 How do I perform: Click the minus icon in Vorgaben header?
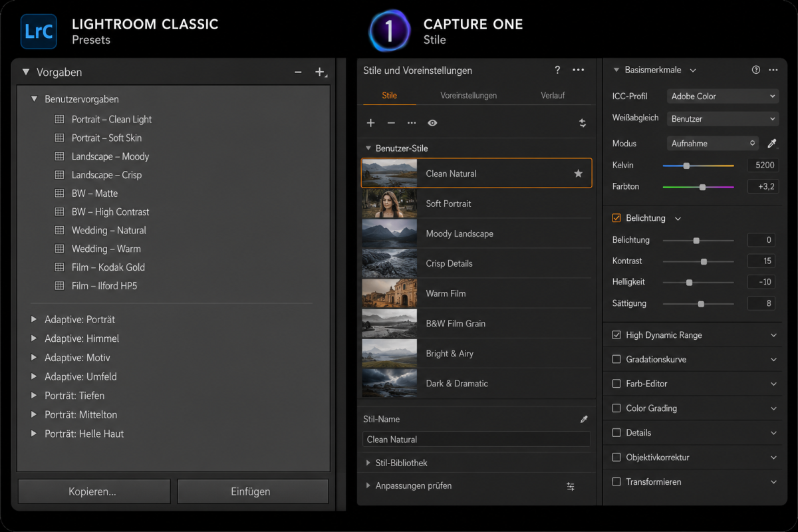tap(298, 72)
